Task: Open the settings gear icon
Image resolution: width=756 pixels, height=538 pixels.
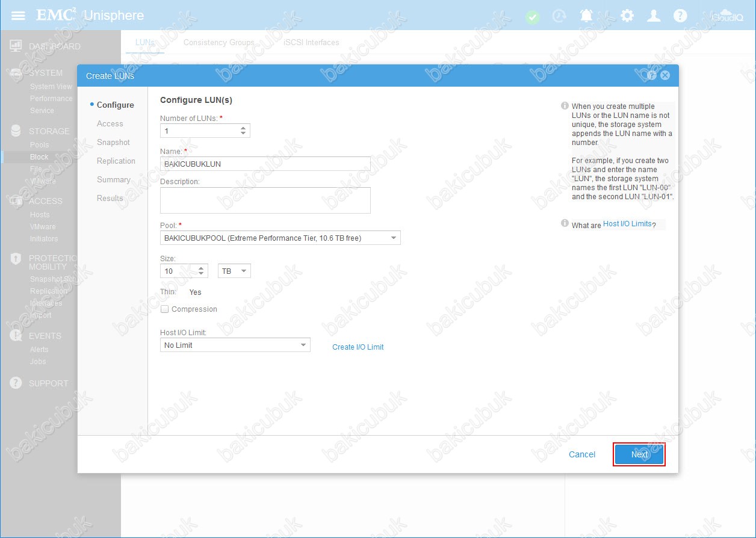Action: pos(627,16)
